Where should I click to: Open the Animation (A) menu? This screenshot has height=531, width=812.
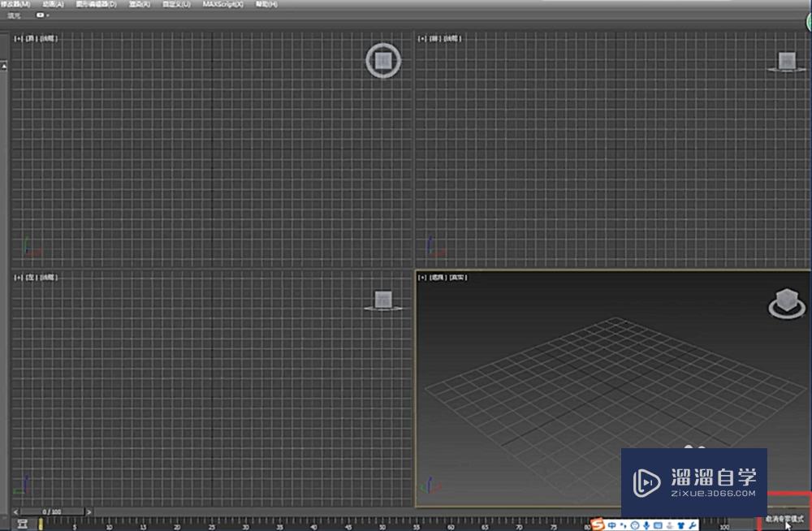coord(53,4)
